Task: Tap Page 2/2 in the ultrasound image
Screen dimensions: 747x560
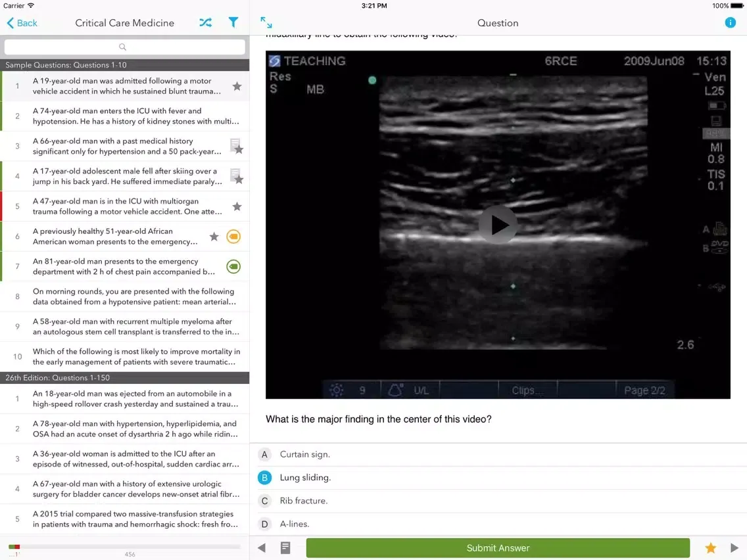Action: tap(644, 390)
